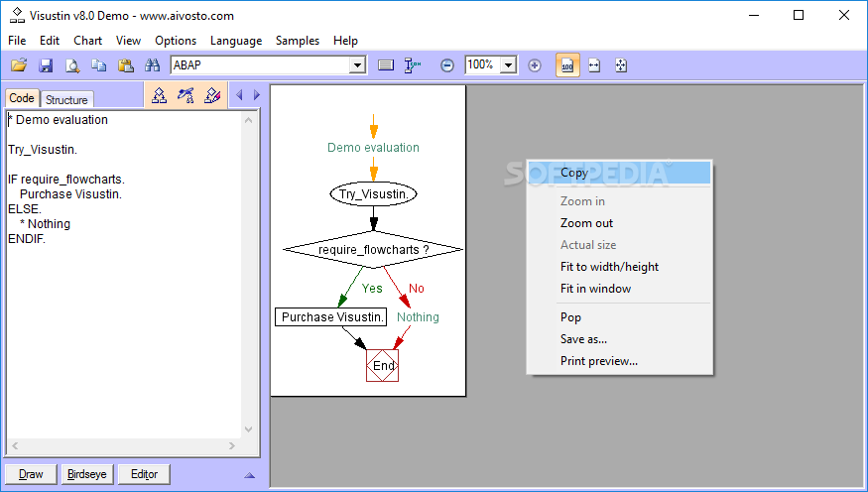Open the Options menu
The width and height of the screenshot is (868, 492).
176,41
